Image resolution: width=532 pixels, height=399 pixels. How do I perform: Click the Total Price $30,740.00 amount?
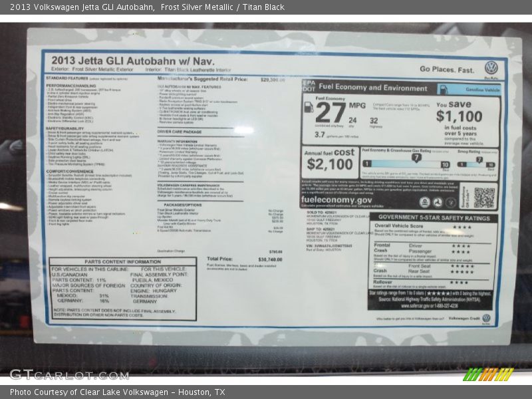[270, 259]
